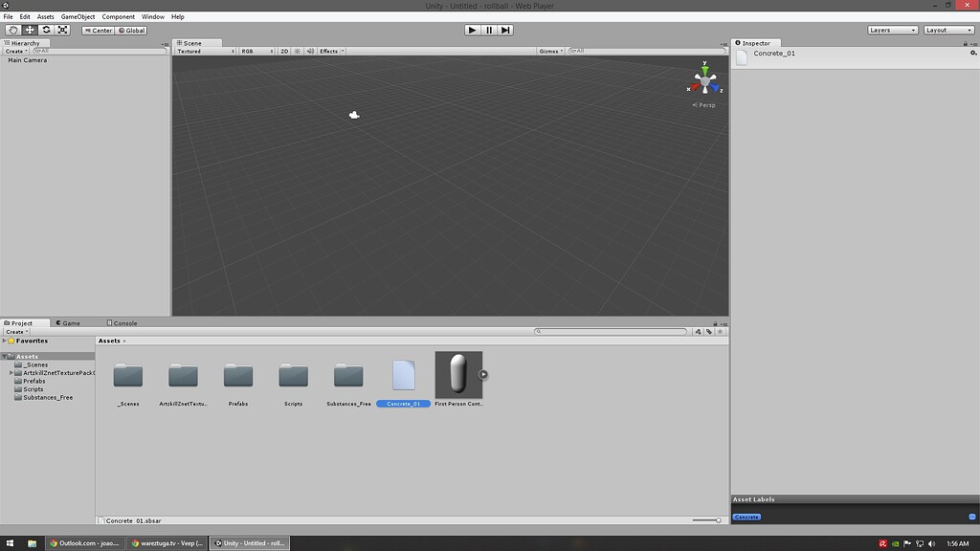Select the Scale tool

tap(62, 30)
